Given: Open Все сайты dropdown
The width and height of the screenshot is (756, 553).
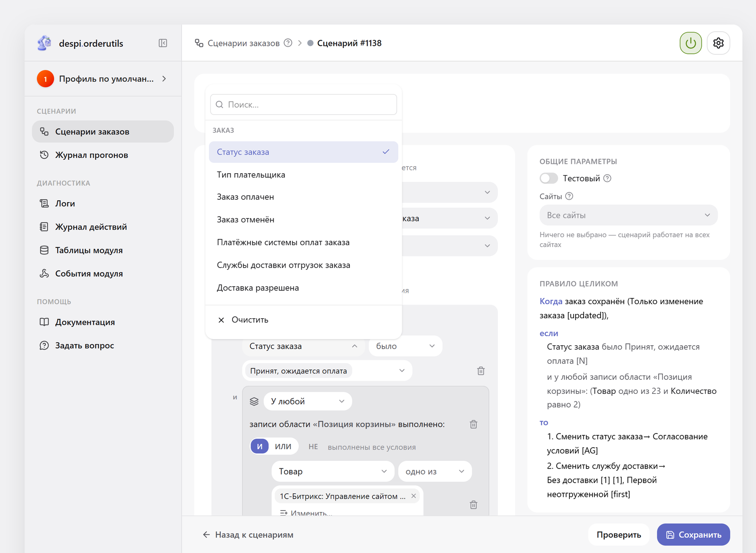Looking at the screenshot, I should tap(628, 215).
